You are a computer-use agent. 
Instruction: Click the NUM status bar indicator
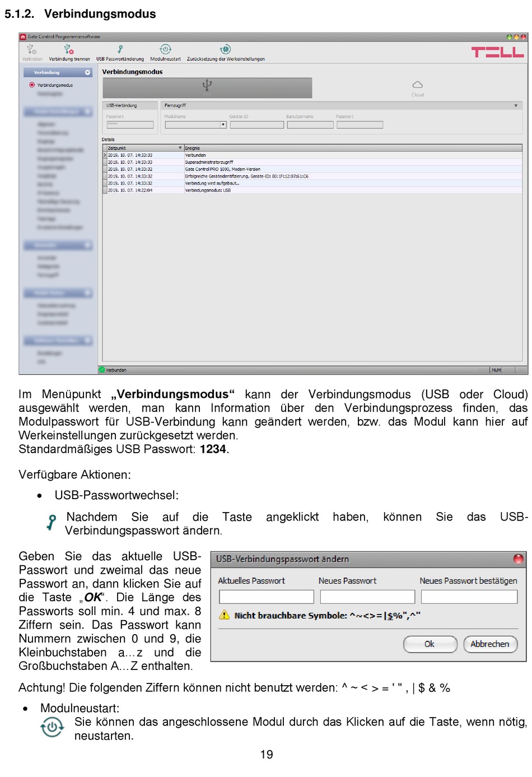(x=496, y=370)
